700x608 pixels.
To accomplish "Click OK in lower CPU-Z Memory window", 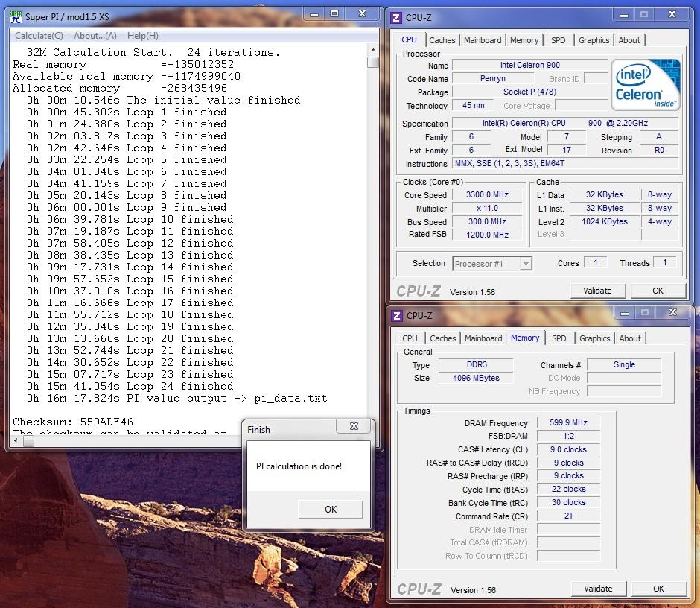I will tap(658, 589).
